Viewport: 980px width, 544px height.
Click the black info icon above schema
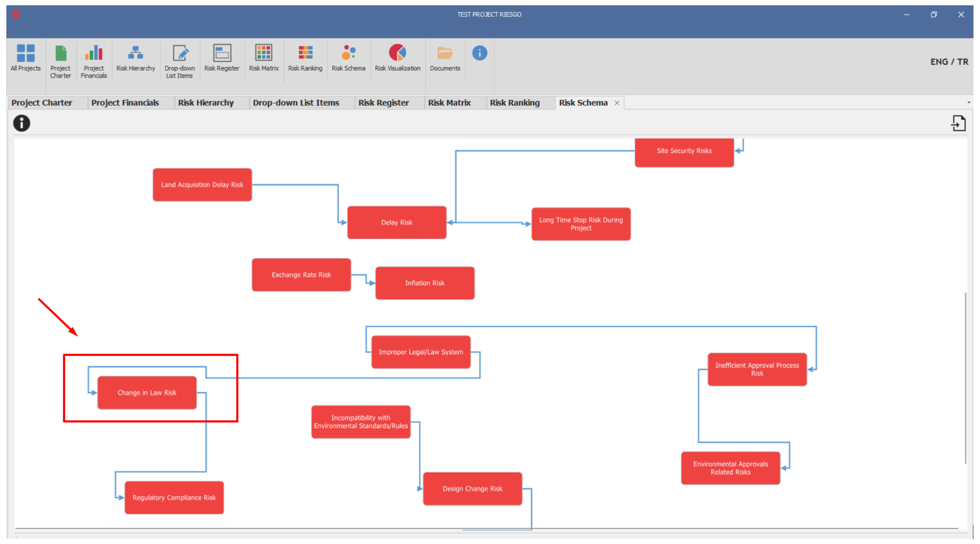(x=22, y=123)
